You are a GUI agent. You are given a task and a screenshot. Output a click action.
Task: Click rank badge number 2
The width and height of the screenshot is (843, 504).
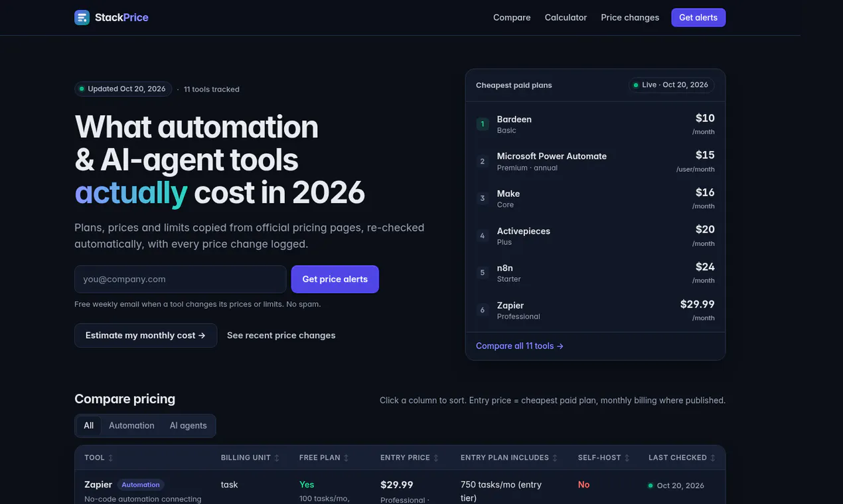483,161
